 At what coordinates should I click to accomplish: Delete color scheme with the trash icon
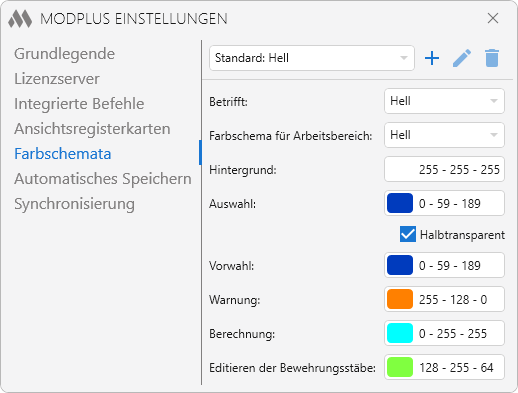coord(492,58)
